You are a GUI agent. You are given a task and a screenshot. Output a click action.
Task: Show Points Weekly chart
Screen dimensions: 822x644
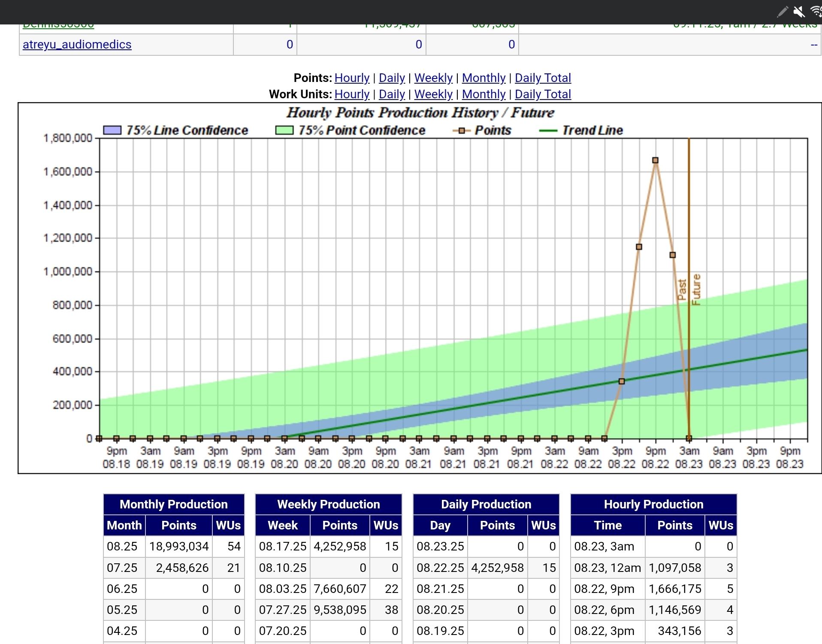[433, 78]
